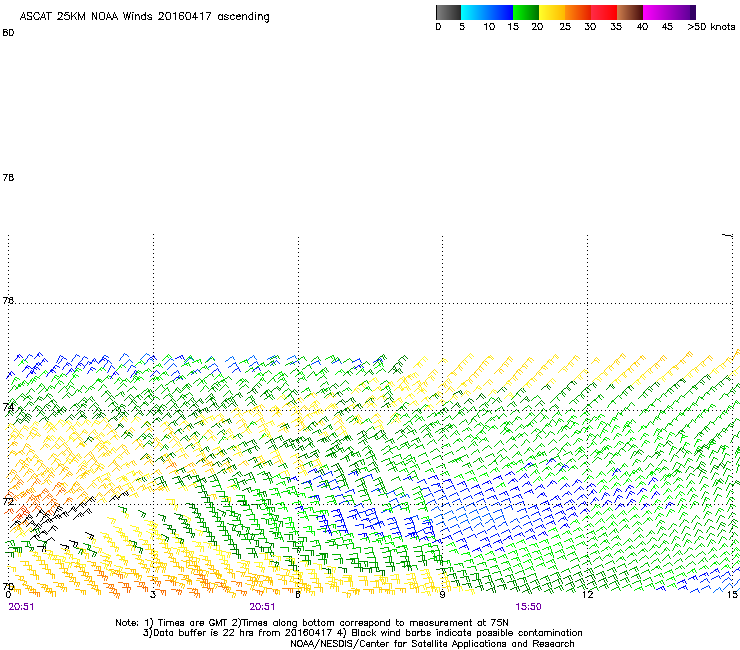Click the '25' legend tick label
The height and width of the screenshot is (650, 740).
tap(565, 27)
